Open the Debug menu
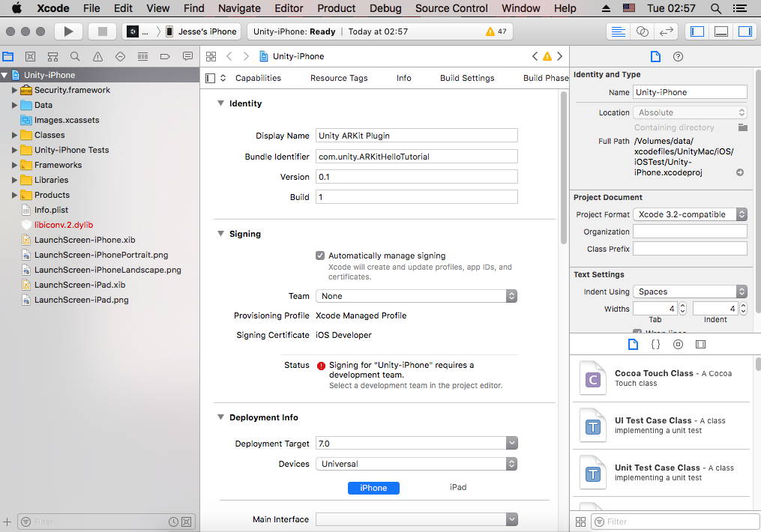 tap(385, 8)
